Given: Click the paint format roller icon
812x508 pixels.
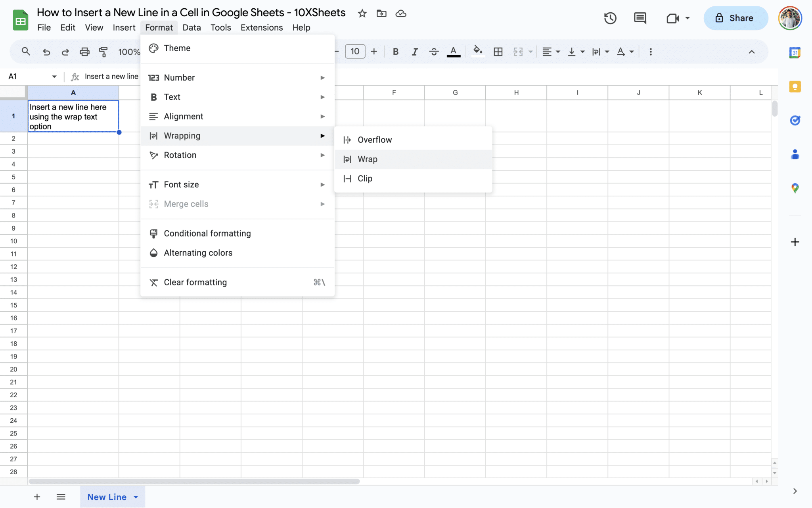Looking at the screenshot, I should (x=103, y=52).
